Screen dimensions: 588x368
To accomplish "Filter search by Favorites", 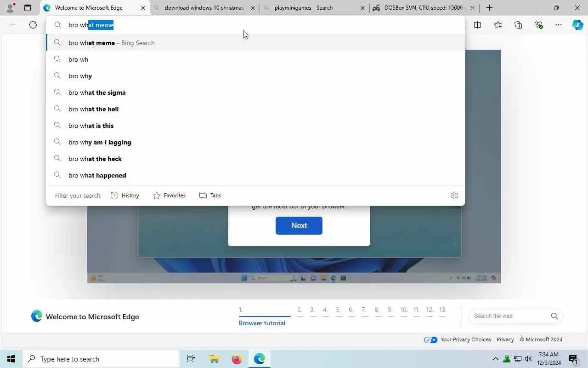I will pos(169,195).
